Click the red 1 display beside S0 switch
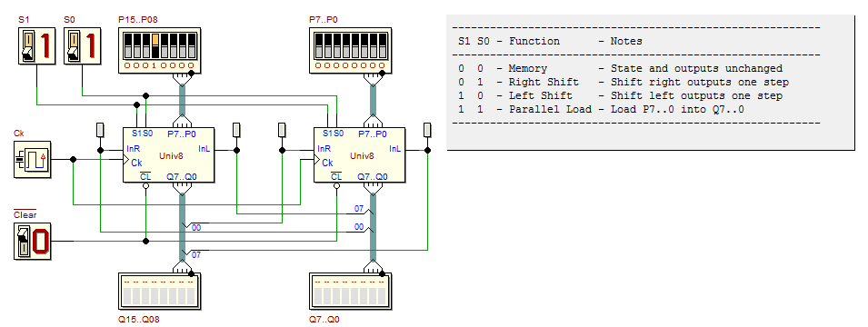This screenshot has width=868, height=327. pyautogui.click(x=90, y=46)
